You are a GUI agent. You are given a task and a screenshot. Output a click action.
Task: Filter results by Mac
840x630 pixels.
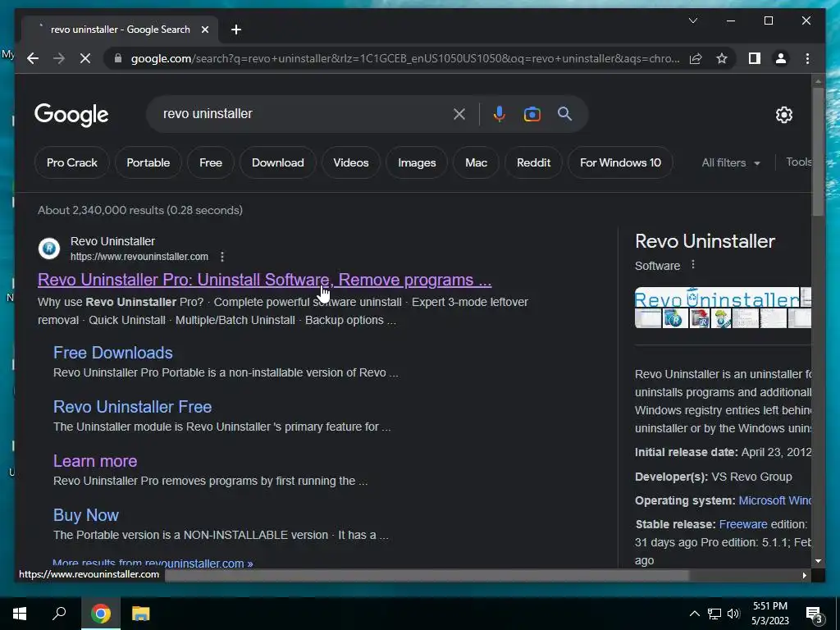tap(477, 162)
